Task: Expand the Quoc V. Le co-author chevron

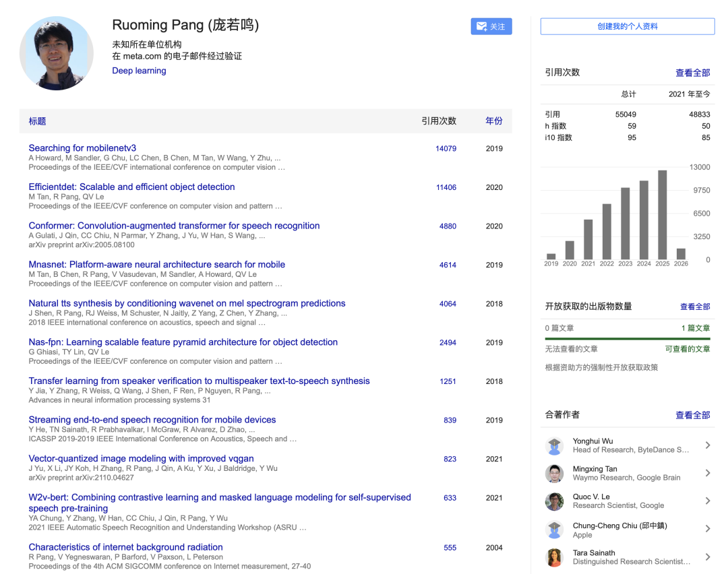Action: (708, 501)
